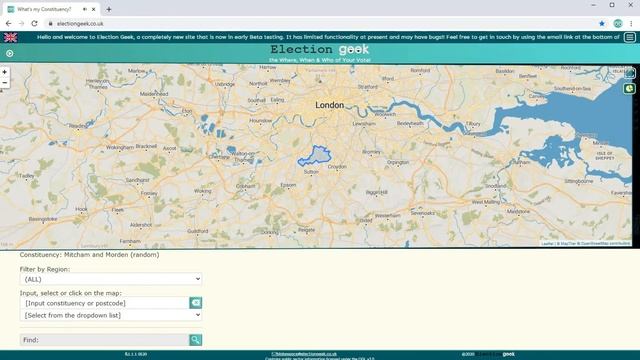Click Bromley on the map
The image size is (640, 360).
tap(371, 151)
